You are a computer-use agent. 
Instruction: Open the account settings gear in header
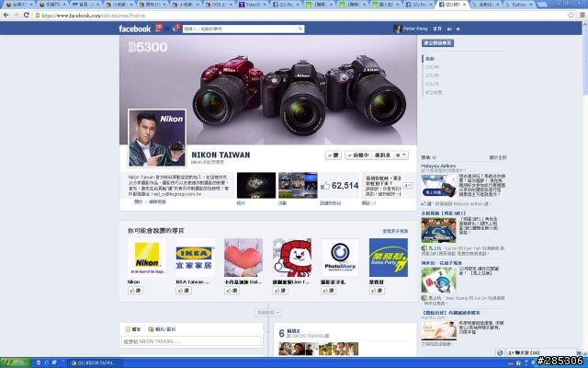coord(458,29)
